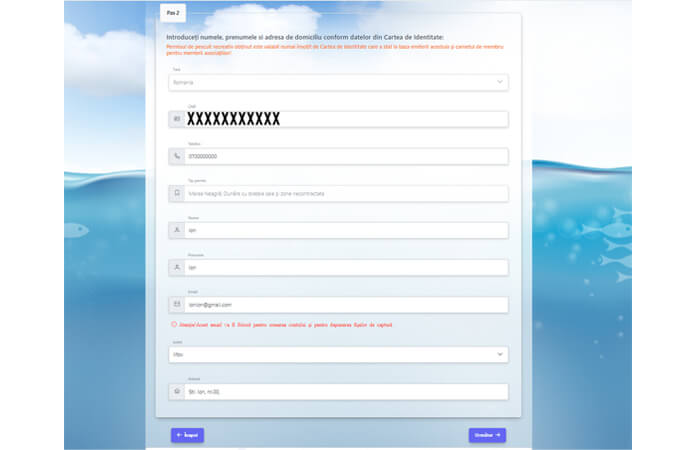Click the person icon beside Nume field
The image size is (696, 450).
pyautogui.click(x=177, y=230)
